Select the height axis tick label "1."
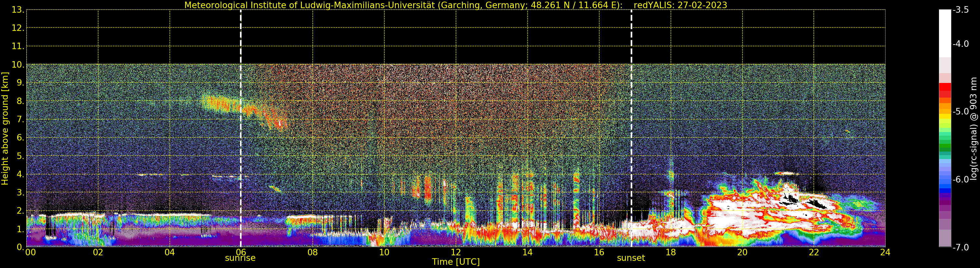 (x=21, y=229)
